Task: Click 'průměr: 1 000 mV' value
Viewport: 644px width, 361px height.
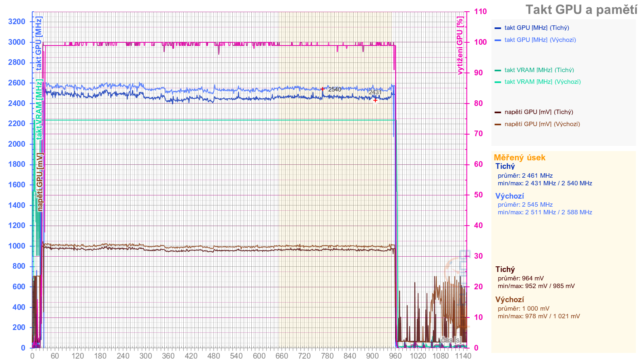Action: (524, 309)
